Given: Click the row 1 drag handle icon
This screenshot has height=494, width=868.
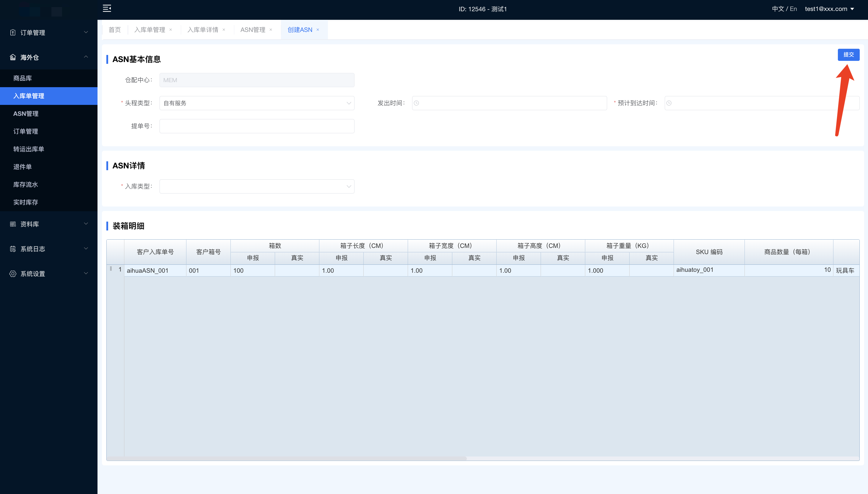Looking at the screenshot, I should [111, 269].
